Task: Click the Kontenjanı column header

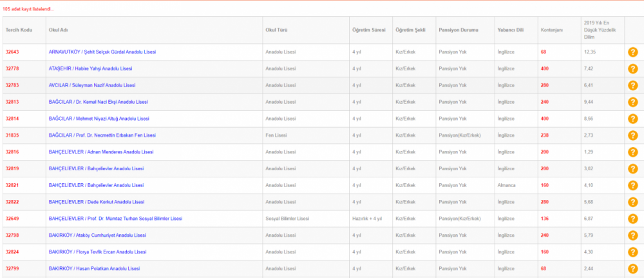Action: click(x=551, y=30)
